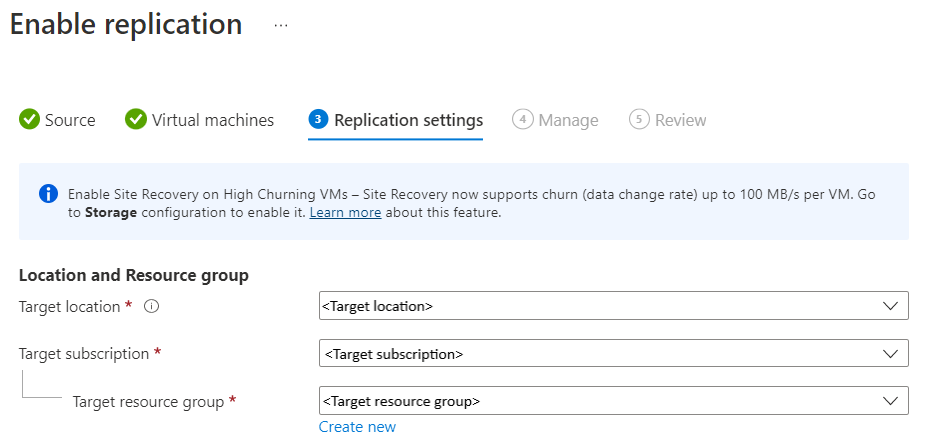Open the ellipsis menu next to the Enable replication title

pyautogui.click(x=281, y=26)
